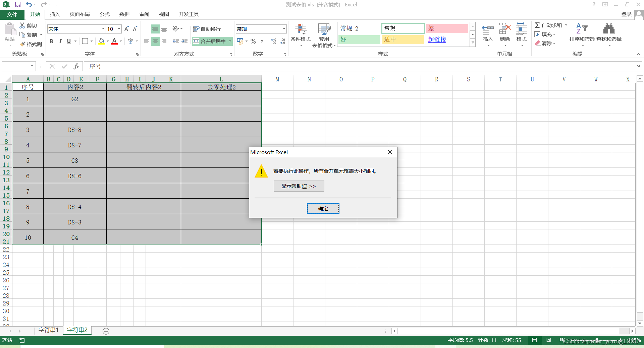Click 显示帮助(E) button

click(x=299, y=186)
